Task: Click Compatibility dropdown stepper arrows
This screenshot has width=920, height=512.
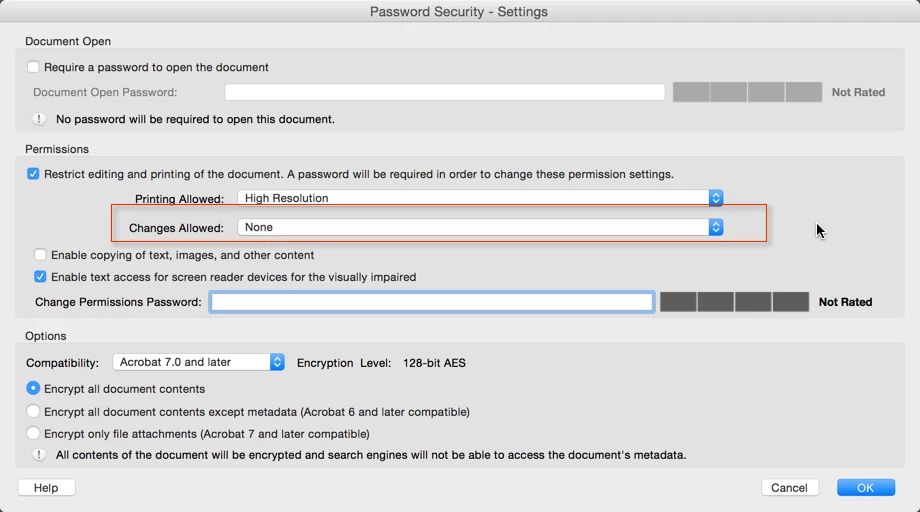Action: (277, 362)
